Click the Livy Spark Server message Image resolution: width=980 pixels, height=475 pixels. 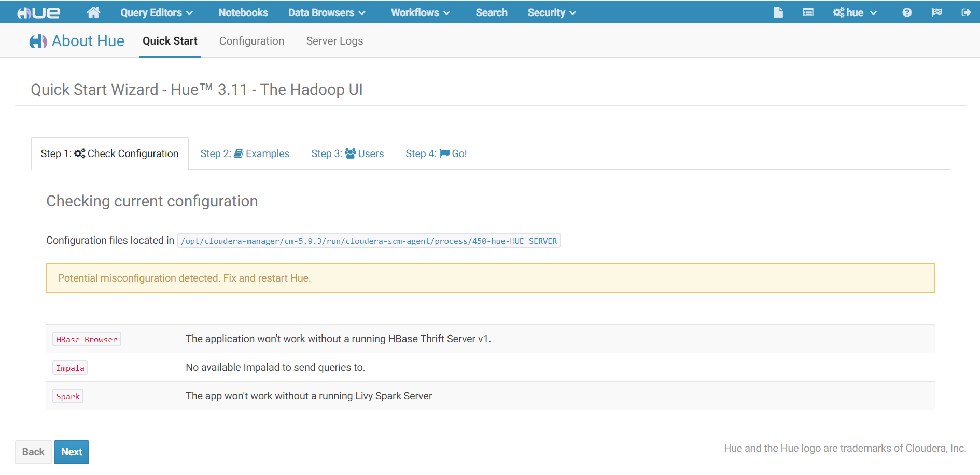coord(309,396)
